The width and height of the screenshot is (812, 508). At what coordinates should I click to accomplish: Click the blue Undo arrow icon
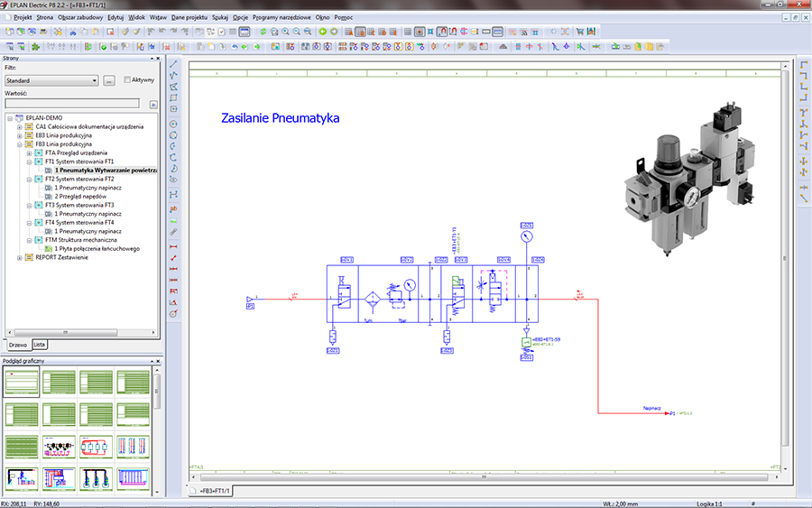[234, 47]
